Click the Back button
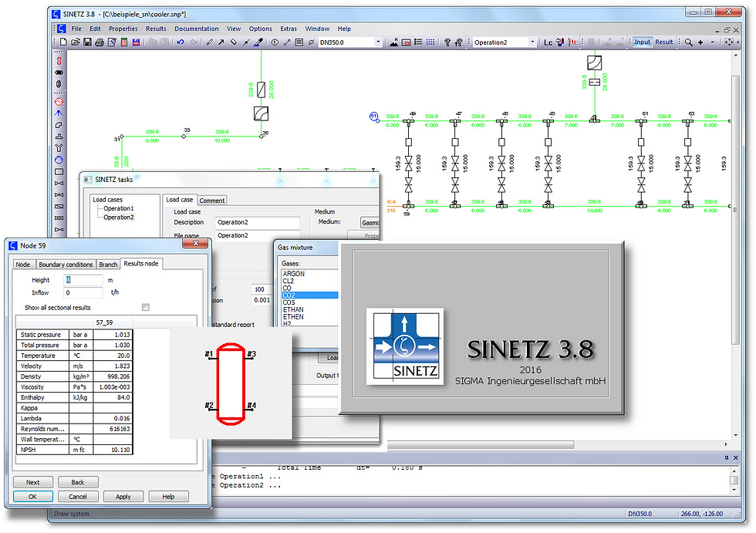This screenshot has width=756, height=533. [x=78, y=482]
